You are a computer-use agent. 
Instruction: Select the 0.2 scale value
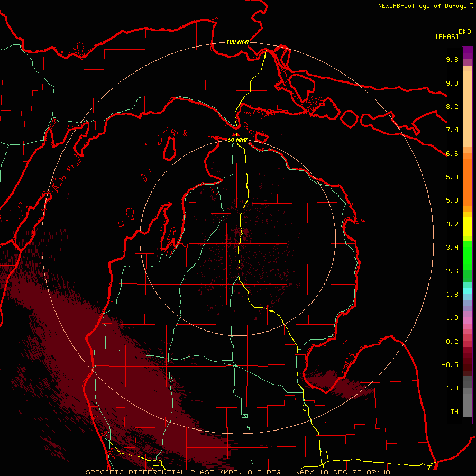point(452,342)
